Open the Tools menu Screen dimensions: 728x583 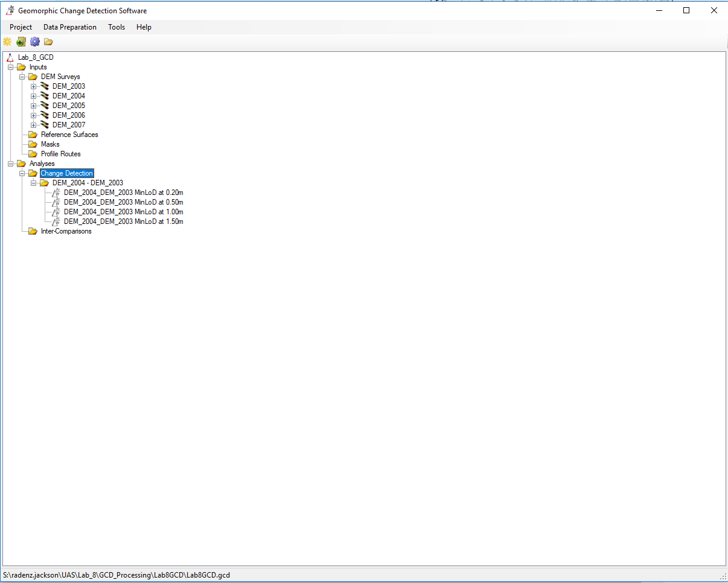(x=117, y=27)
